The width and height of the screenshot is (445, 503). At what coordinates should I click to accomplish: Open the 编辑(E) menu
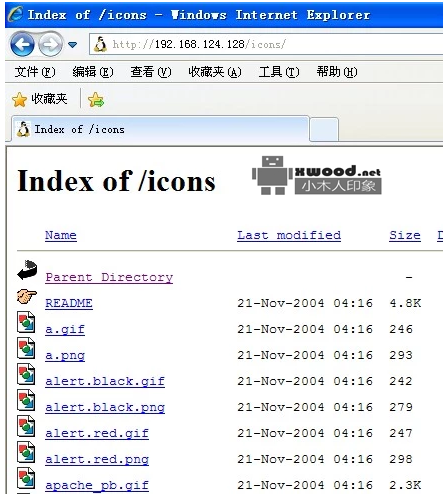pos(93,72)
